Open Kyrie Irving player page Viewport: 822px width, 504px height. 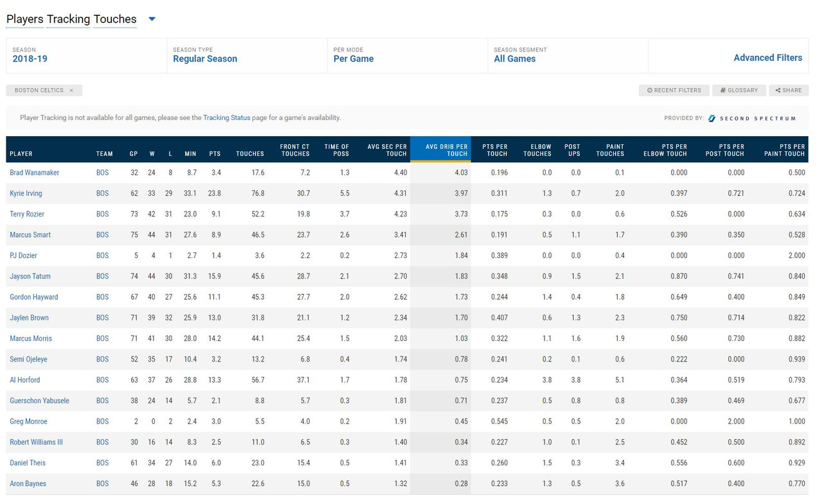pos(26,193)
